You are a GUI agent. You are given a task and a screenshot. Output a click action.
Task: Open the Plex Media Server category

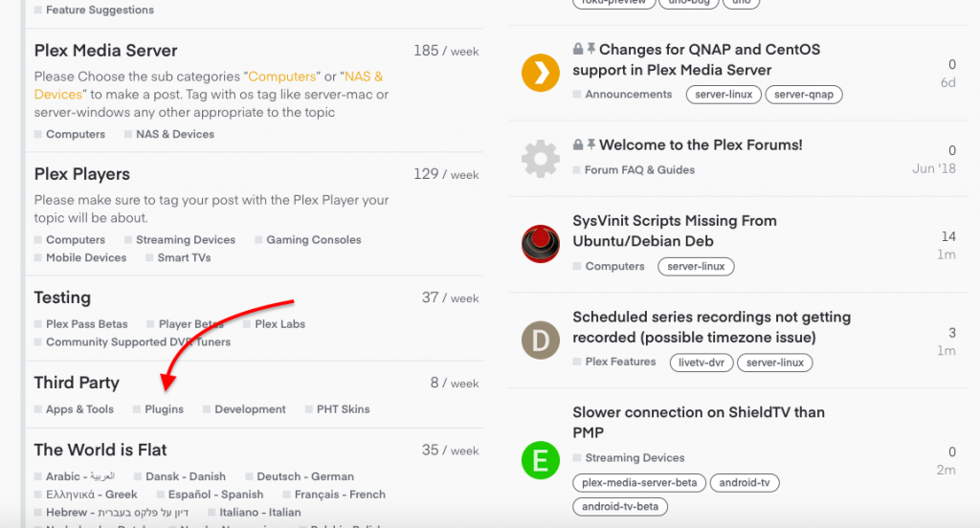click(x=105, y=51)
